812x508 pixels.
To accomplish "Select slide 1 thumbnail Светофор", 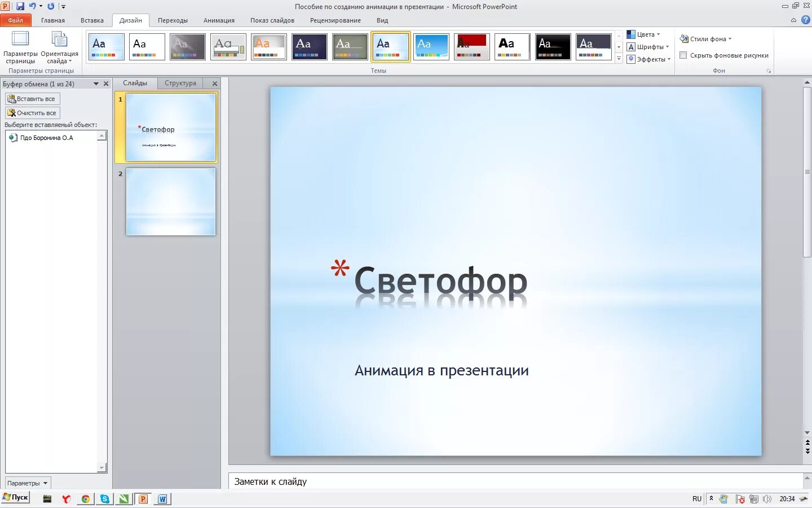I will [x=171, y=128].
